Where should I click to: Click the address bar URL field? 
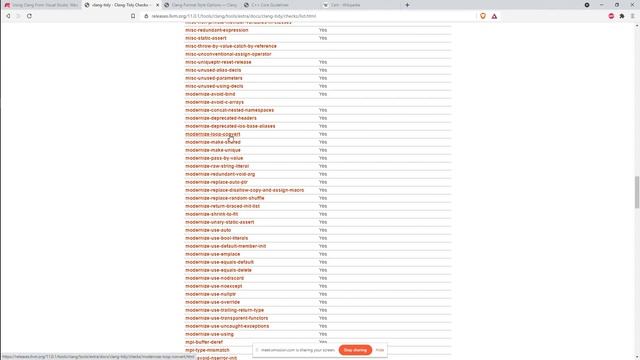(310, 16)
